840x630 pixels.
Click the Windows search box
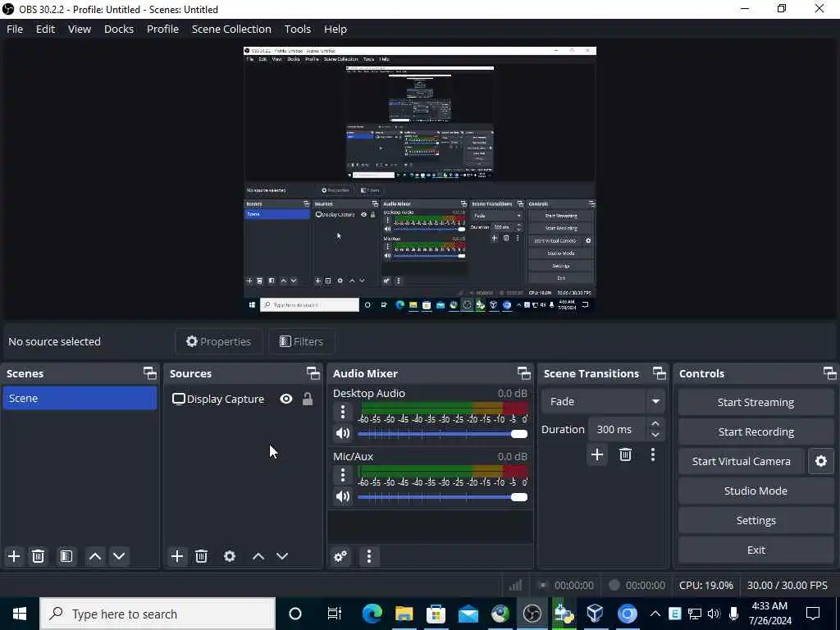(x=157, y=614)
